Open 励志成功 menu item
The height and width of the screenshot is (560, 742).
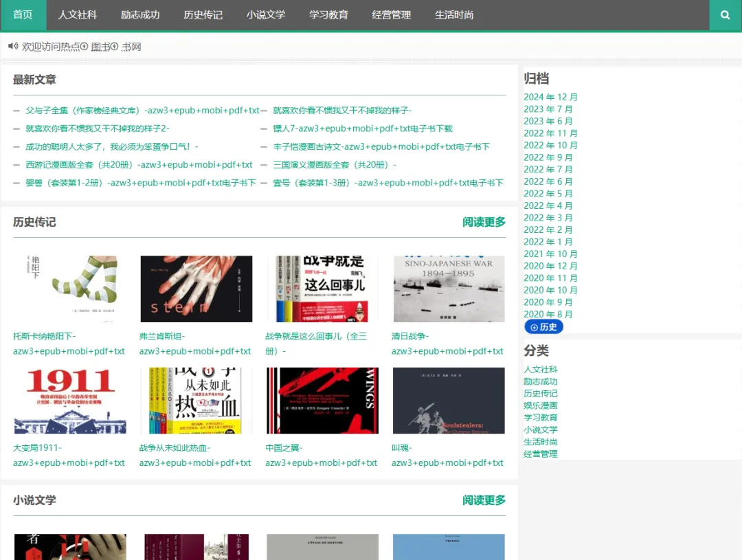pos(140,15)
